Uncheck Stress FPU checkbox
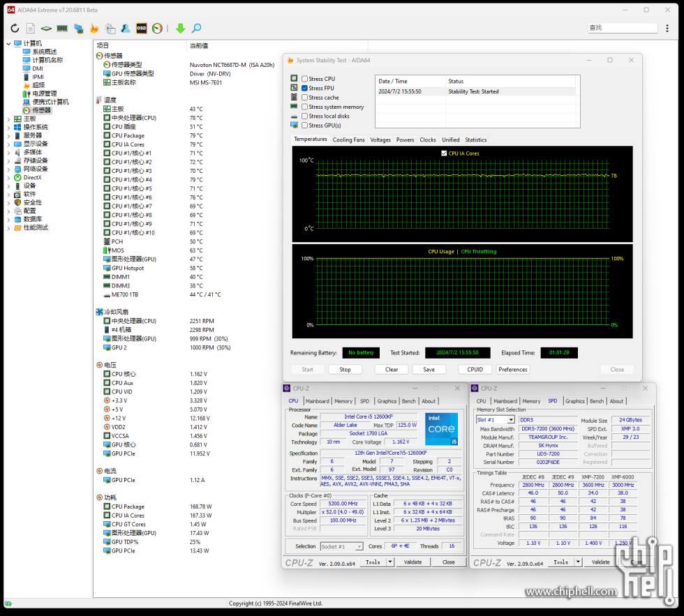The image size is (684, 616). [304, 88]
